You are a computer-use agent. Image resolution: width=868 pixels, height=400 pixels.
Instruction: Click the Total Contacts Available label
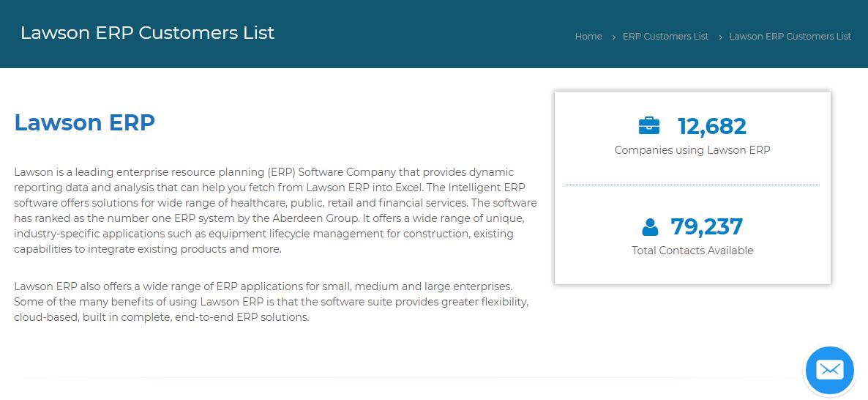(692, 251)
